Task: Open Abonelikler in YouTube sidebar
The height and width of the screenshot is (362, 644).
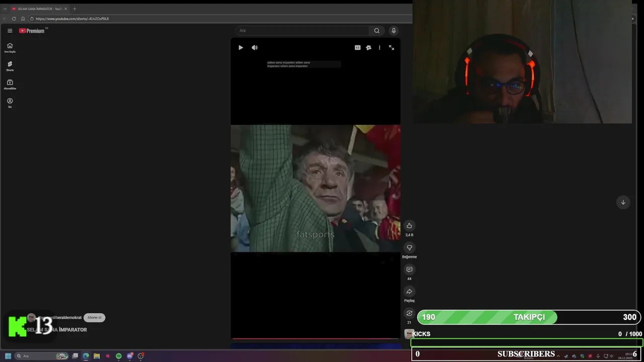Action: 10,84
